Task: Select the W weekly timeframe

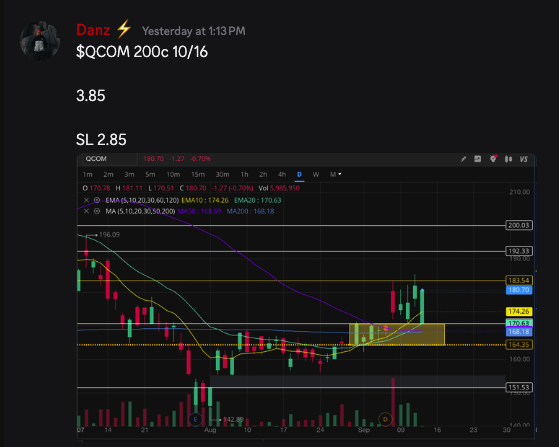Action: pyautogui.click(x=316, y=174)
